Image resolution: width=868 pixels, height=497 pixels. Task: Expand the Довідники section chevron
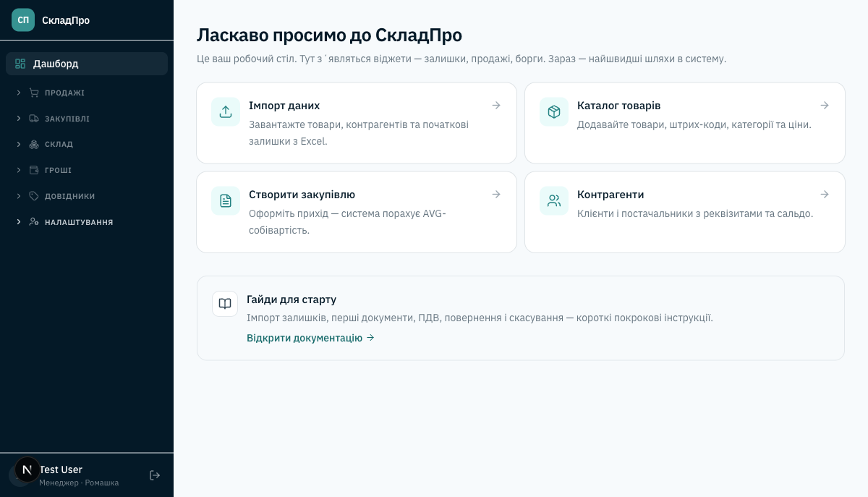click(19, 196)
